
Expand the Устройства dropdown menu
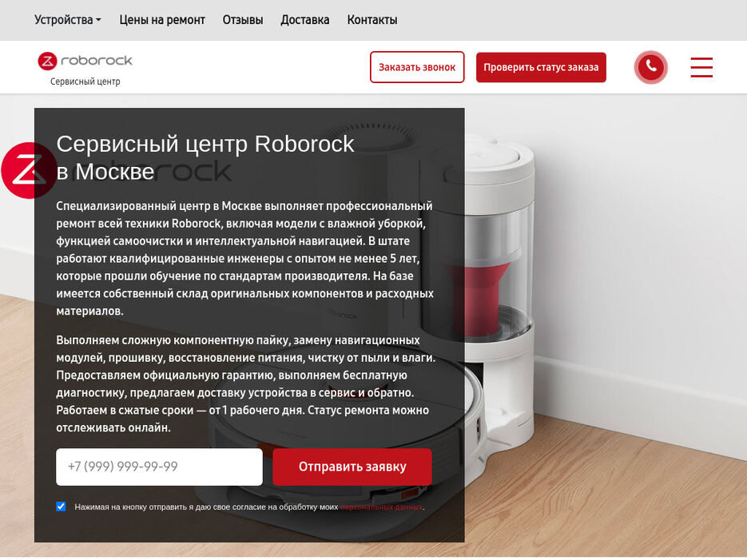pos(68,20)
